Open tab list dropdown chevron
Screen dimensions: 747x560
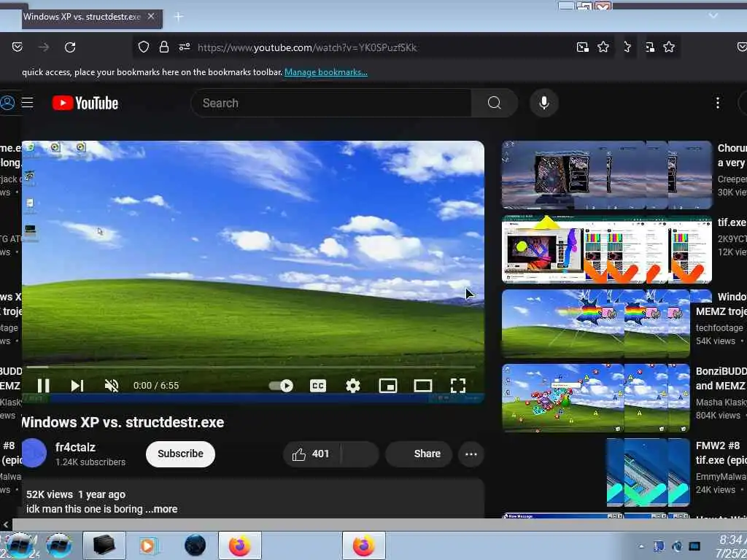pos(713,16)
